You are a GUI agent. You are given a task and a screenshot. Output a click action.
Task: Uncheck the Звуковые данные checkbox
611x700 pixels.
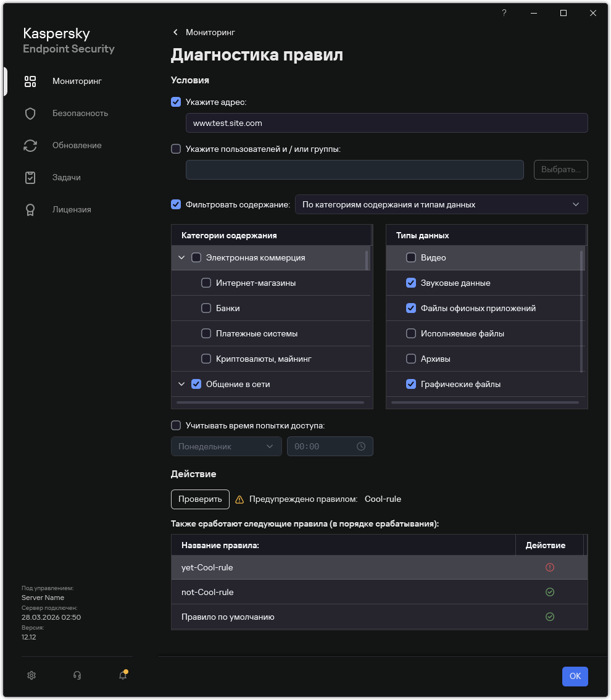tap(411, 283)
